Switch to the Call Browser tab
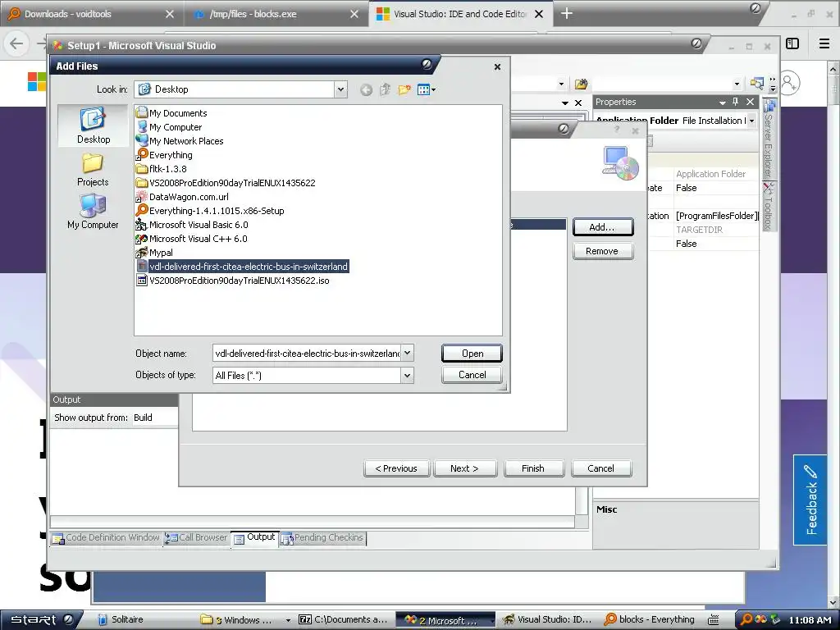 click(196, 538)
